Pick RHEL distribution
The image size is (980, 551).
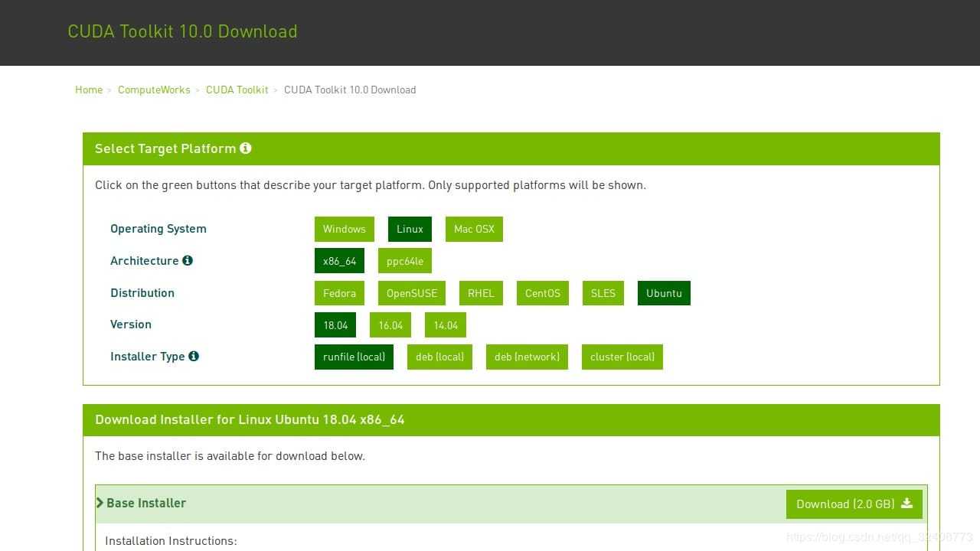481,293
